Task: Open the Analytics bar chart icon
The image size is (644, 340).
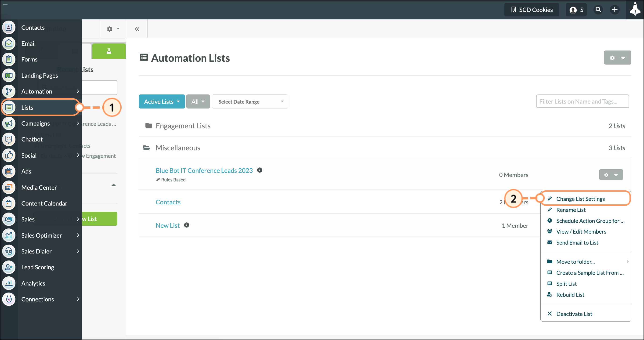Action: [x=9, y=283]
